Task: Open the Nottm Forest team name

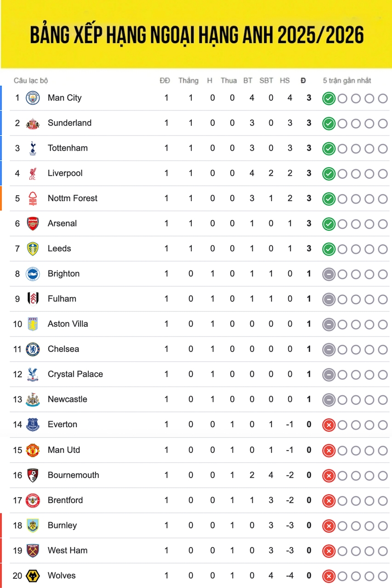Action: 73,198
